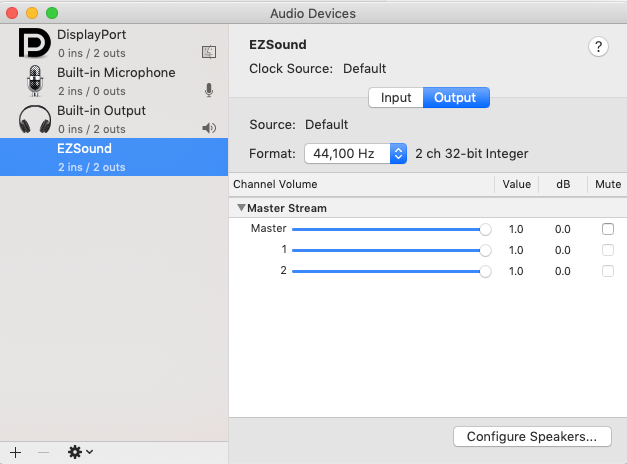627x464 pixels.
Task: Open the help question mark button
Action: click(x=599, y=47)
